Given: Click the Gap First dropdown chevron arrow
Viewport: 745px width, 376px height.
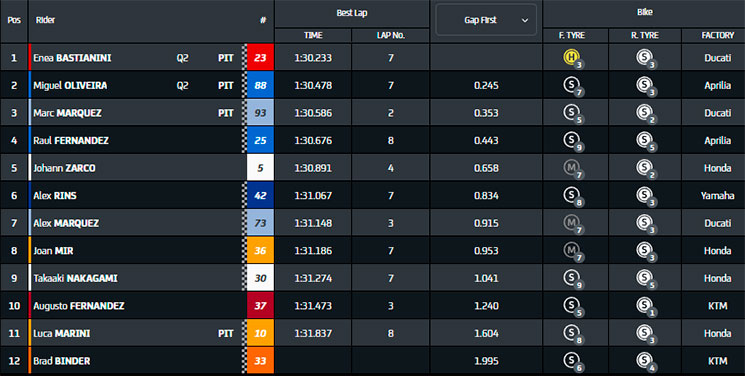Looking at the screenshot, I should (x=525, y=20).
